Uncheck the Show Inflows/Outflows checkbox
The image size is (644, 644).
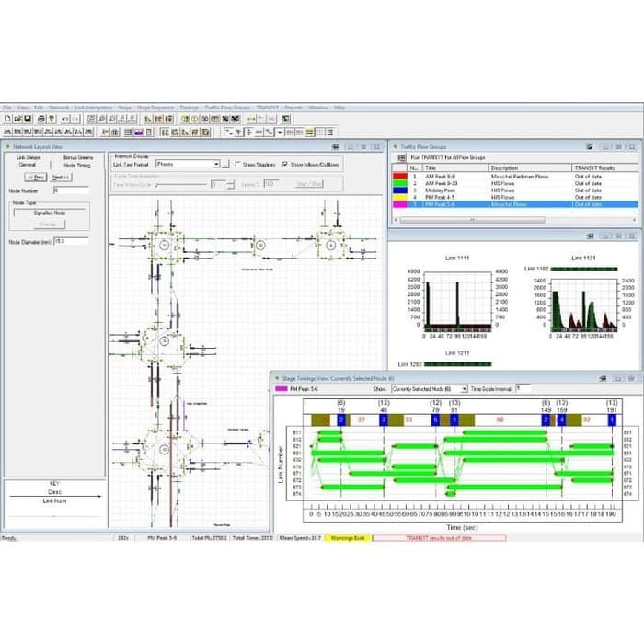coord(284,165)
